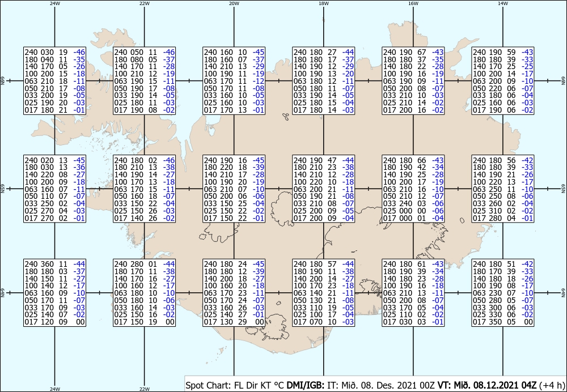This screenshot has height=392, width=567.
Task: Click the row "240 180 56 -42"
Action: tap(503, 160)
